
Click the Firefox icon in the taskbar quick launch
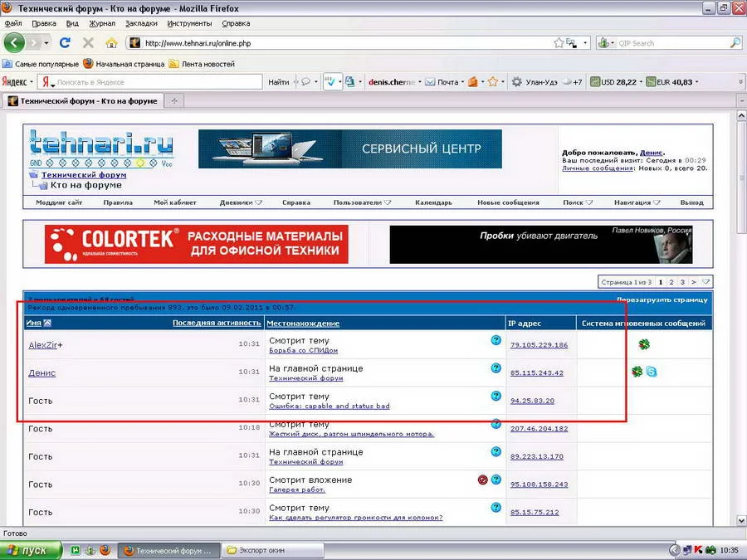[x=105, y=550]
